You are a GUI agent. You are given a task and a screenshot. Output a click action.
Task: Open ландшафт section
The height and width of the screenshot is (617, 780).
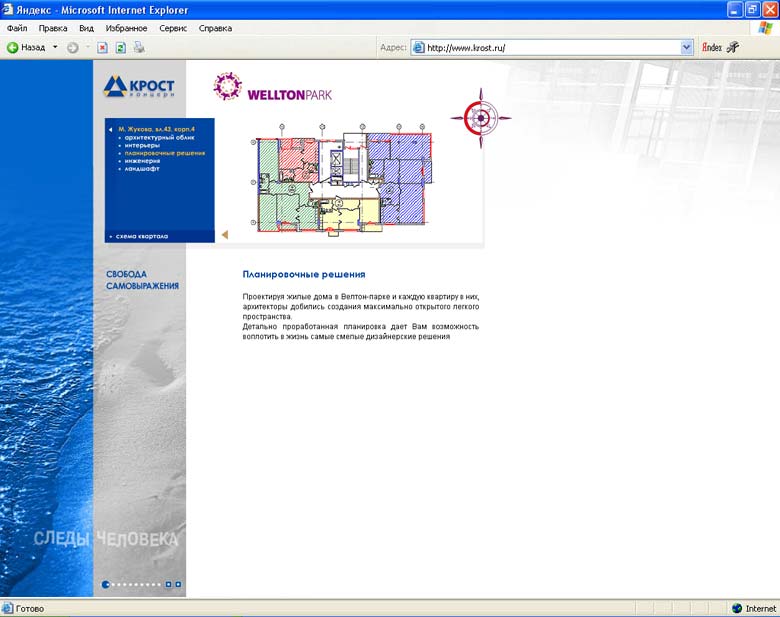point(142,169)
